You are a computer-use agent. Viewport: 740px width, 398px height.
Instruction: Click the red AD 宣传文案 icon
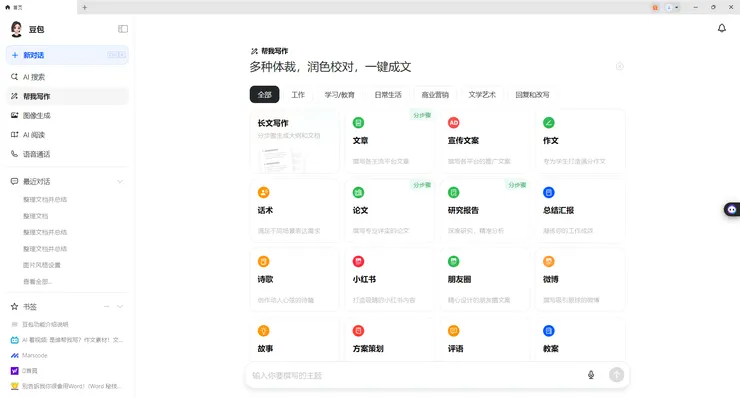tap(454, 123)
